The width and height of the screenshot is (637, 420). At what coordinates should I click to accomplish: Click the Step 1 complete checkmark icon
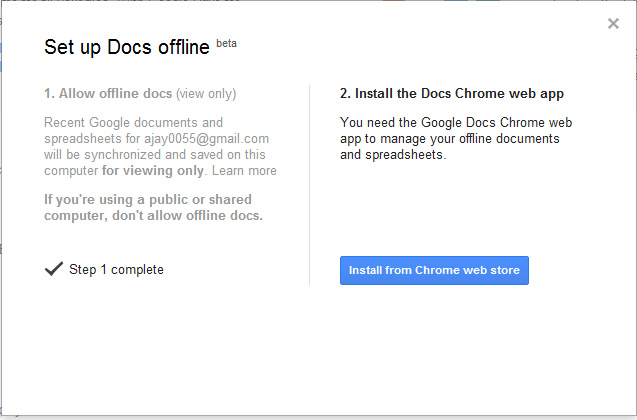(x=54, y=269)
